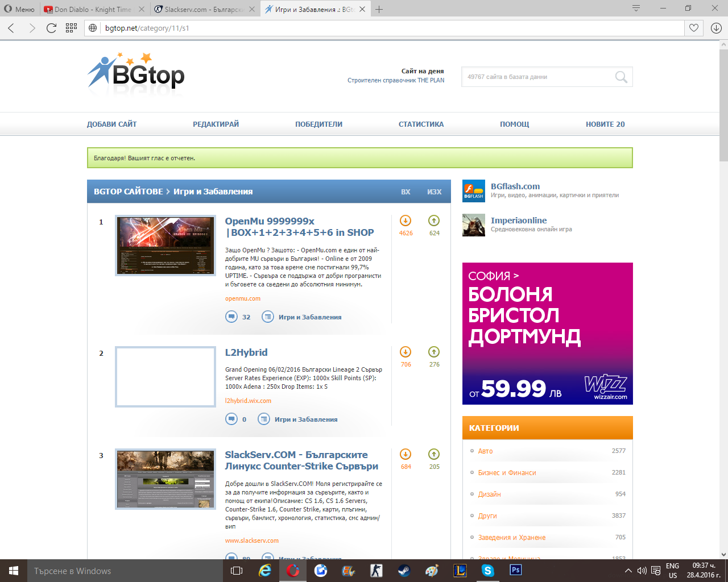Image resolution: width=728 pixels, height=582 pixels.
Task: Open the browser downloads icon
Action: [716, 28]
